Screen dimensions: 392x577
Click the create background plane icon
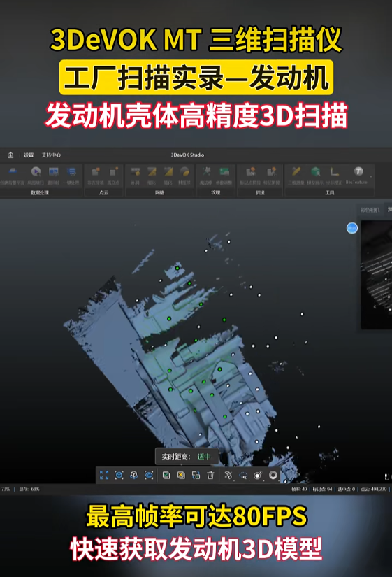(x=13, y=172)
